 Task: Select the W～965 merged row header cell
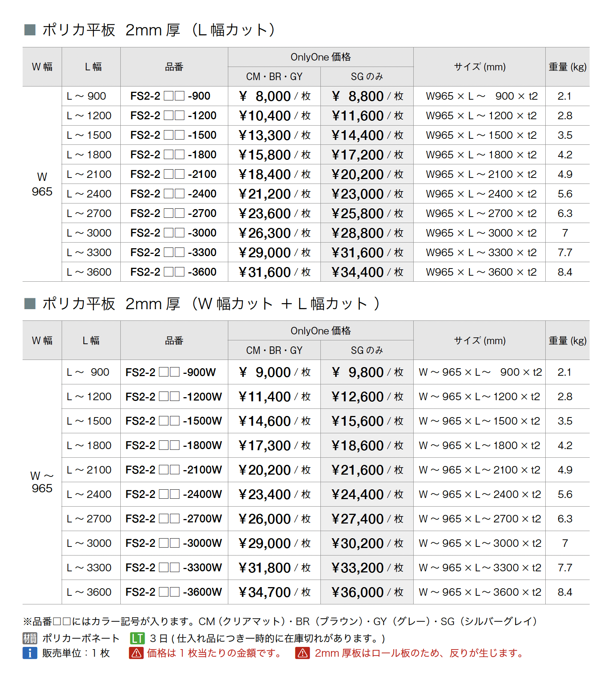(x=42, y=482)
